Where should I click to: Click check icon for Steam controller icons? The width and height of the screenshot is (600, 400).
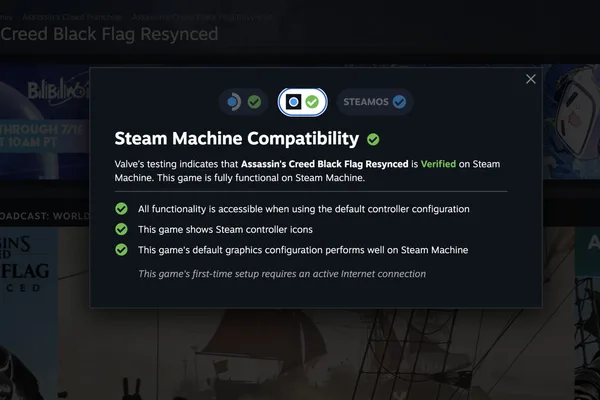point(121,229)
